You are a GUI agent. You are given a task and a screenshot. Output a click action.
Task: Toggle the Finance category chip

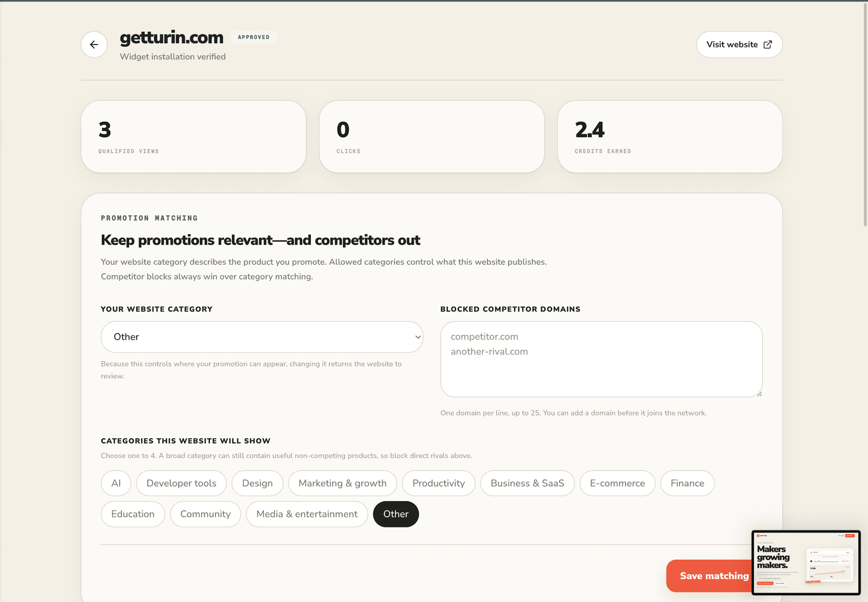tap(687, 483)
